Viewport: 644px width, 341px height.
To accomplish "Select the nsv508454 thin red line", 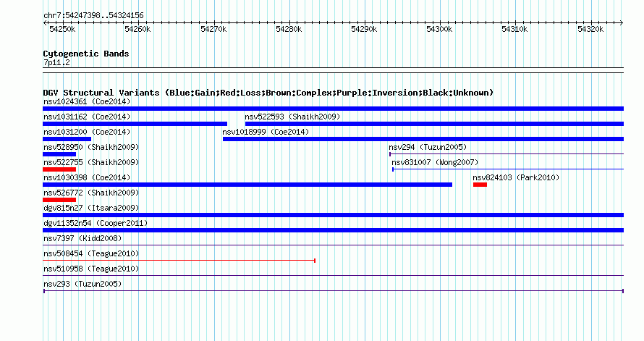I will 179,261.
